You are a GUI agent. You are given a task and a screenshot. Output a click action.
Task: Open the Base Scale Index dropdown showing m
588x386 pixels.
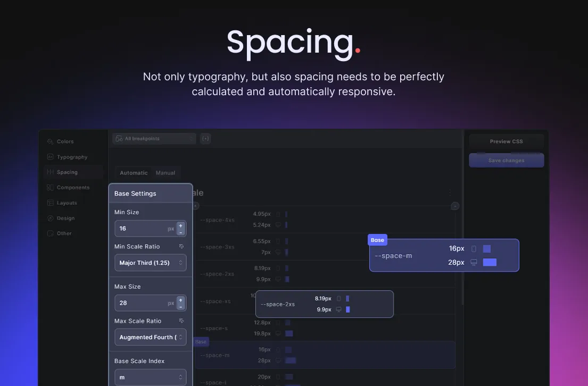click(x=151, y=377)
